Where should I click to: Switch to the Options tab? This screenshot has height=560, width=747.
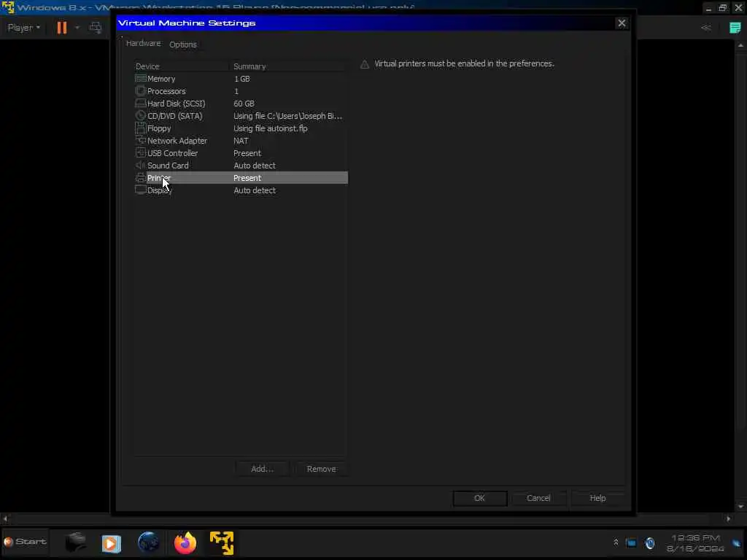183,44
